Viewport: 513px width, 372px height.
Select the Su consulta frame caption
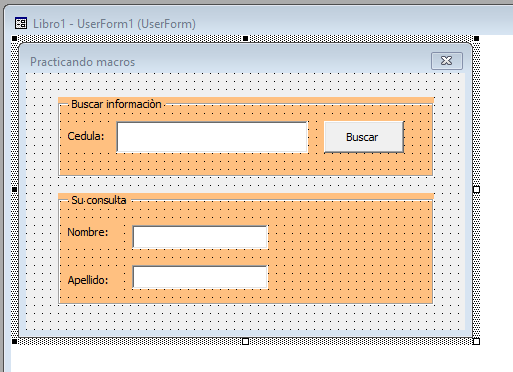tap(99, 200)
